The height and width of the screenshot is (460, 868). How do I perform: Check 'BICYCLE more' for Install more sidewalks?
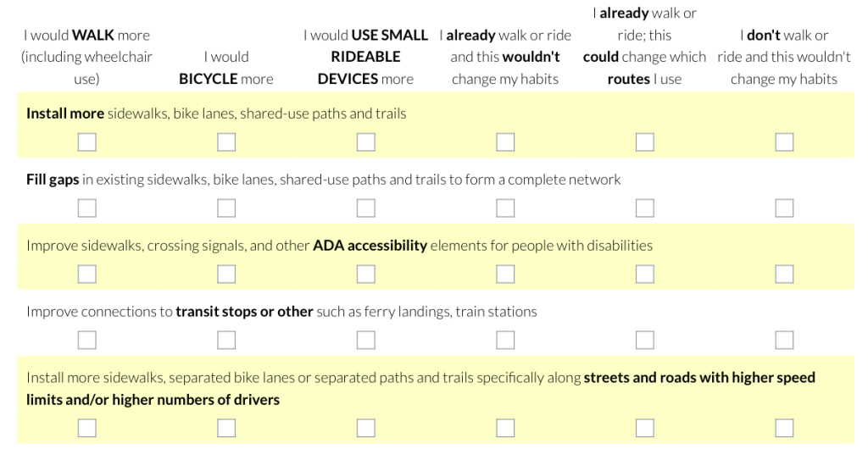226,142
